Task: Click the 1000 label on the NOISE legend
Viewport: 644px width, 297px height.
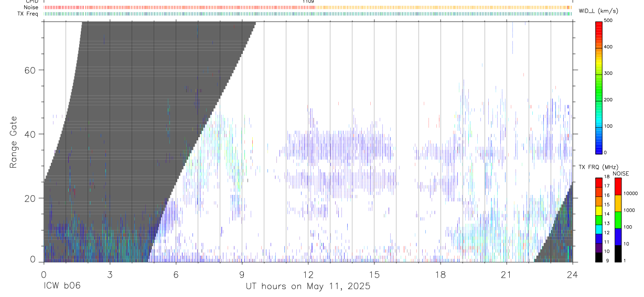Action: [x=629, y=210]
